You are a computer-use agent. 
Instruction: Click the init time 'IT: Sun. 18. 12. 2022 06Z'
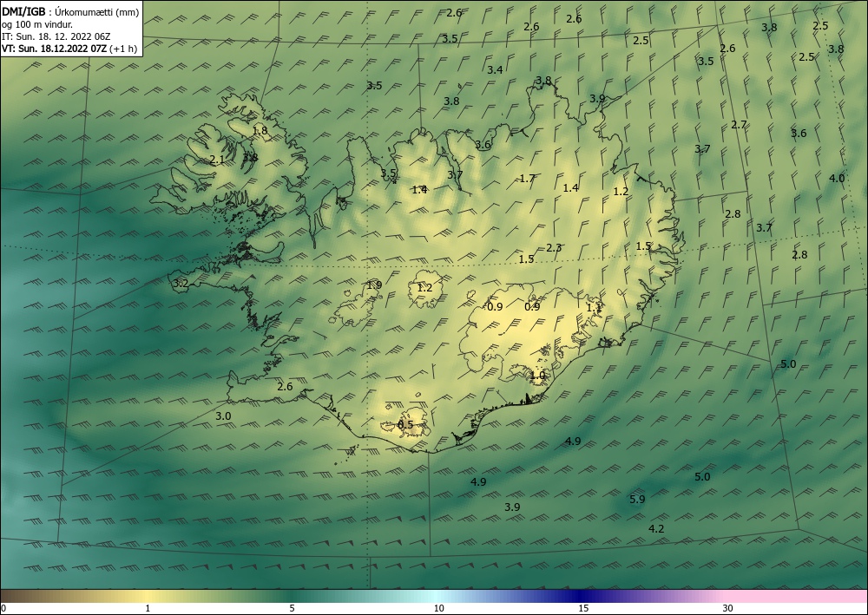(x=56, y=36)
